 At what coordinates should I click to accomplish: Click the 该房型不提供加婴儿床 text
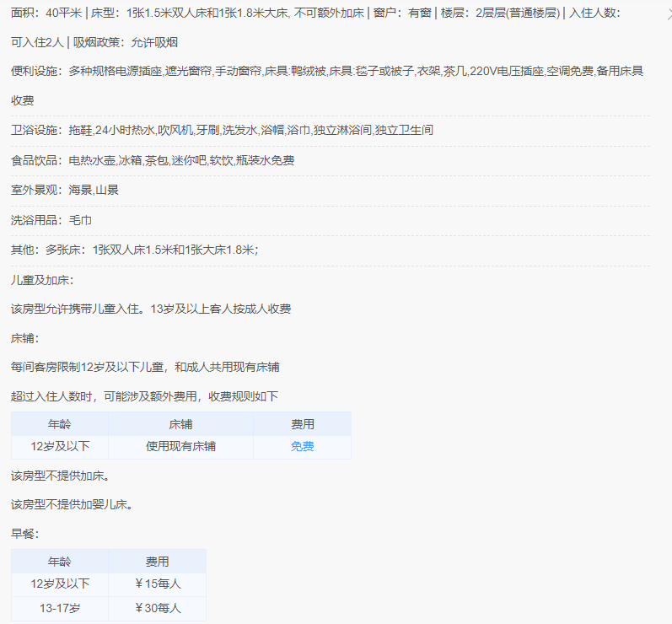pos(72,505)
